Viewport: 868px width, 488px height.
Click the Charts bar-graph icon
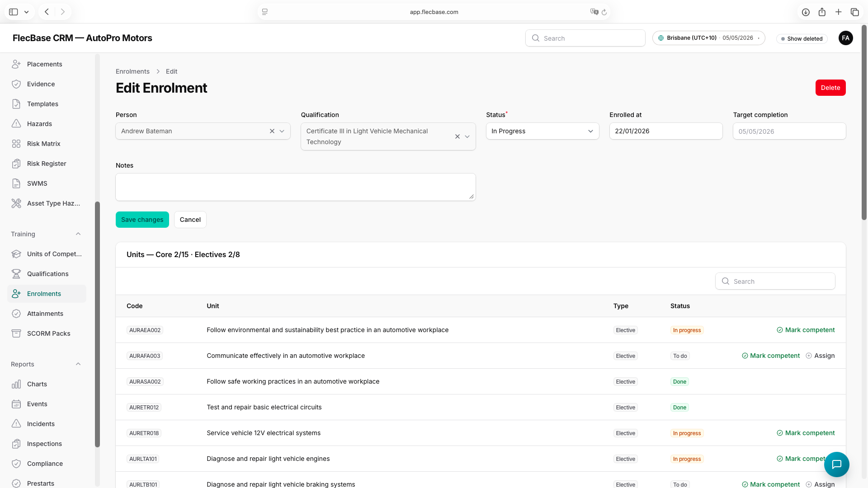pyautogui.click(x=16, y=384)
